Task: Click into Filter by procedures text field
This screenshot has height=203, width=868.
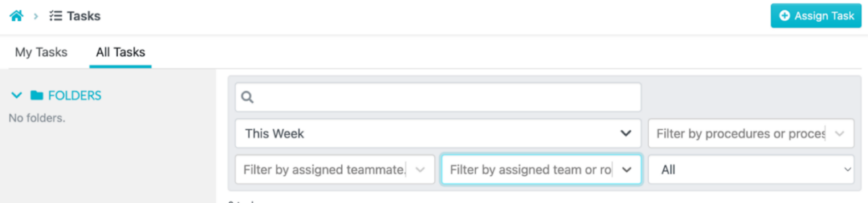Action: (740, 134)
